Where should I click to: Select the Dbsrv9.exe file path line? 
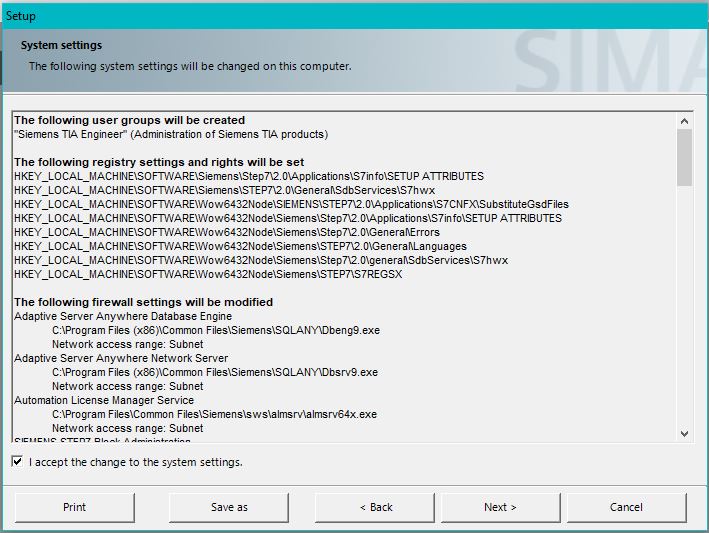pyautogui.click(x=215, y=372)
